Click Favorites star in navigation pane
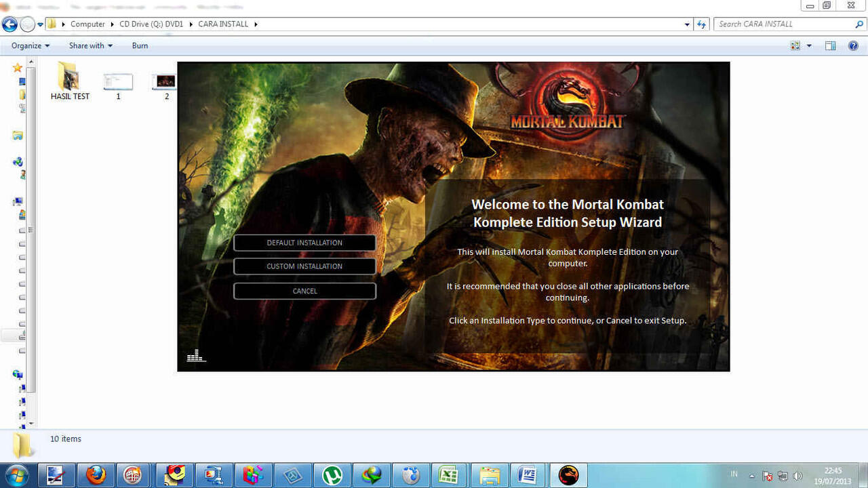868x488 pixels. point(18,68)
